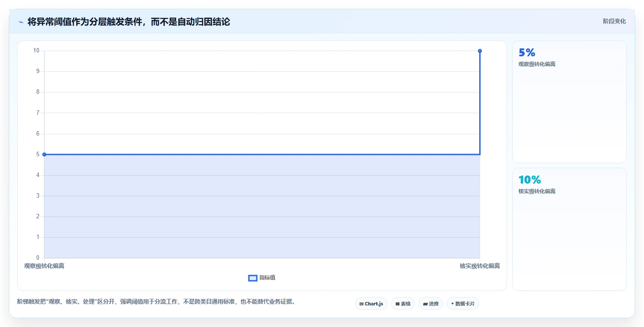Click 观察级转化偏离 label under 5%

click(x=537, y=64)
